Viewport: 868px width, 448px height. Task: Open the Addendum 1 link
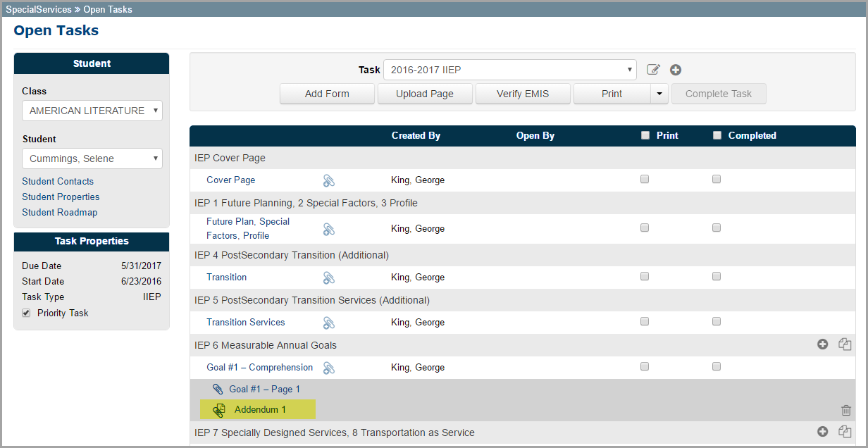click(260, 410)
